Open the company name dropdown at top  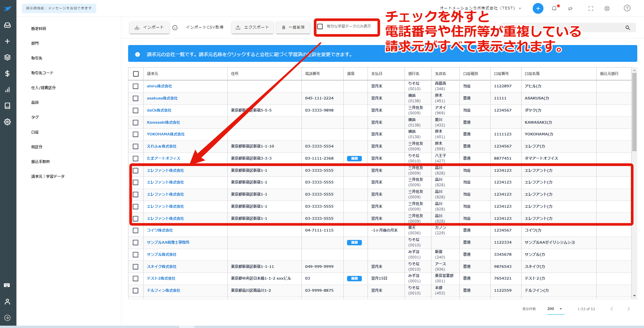pyautogui.click(x=481, y=8)
